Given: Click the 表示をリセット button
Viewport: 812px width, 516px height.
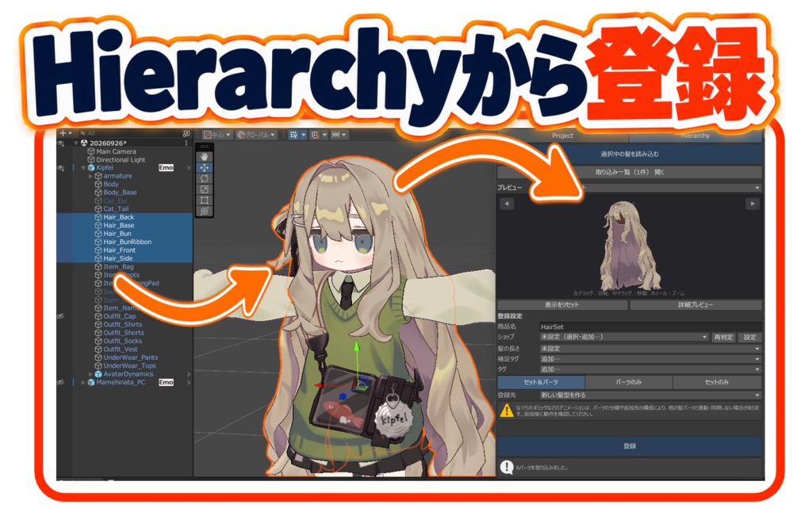Looking at the screenshot, I should click(562, 305).
